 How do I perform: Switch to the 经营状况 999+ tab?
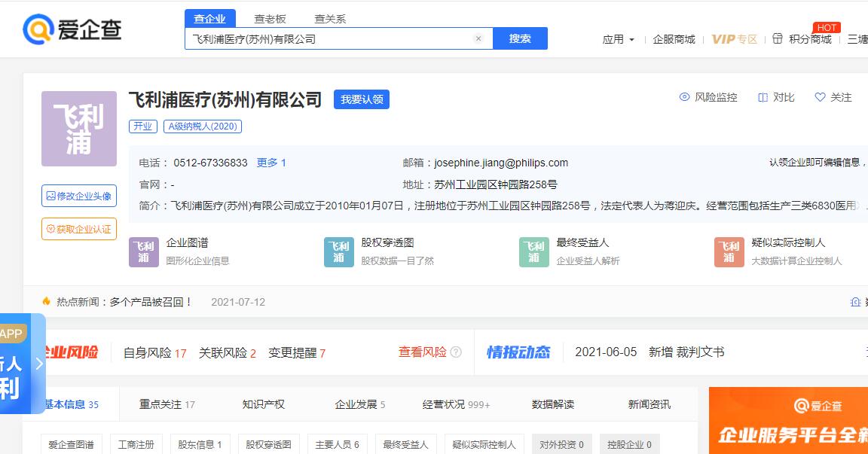456,404
